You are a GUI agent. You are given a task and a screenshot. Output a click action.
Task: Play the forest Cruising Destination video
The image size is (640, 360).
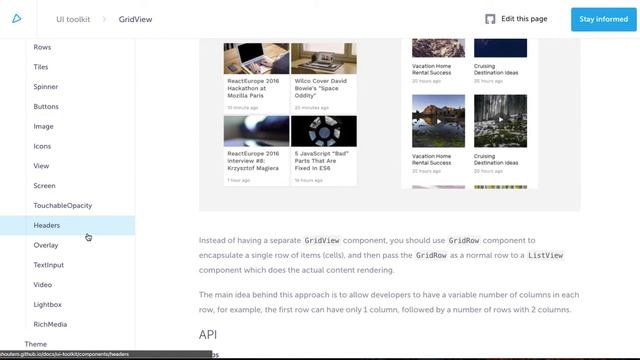500,121
